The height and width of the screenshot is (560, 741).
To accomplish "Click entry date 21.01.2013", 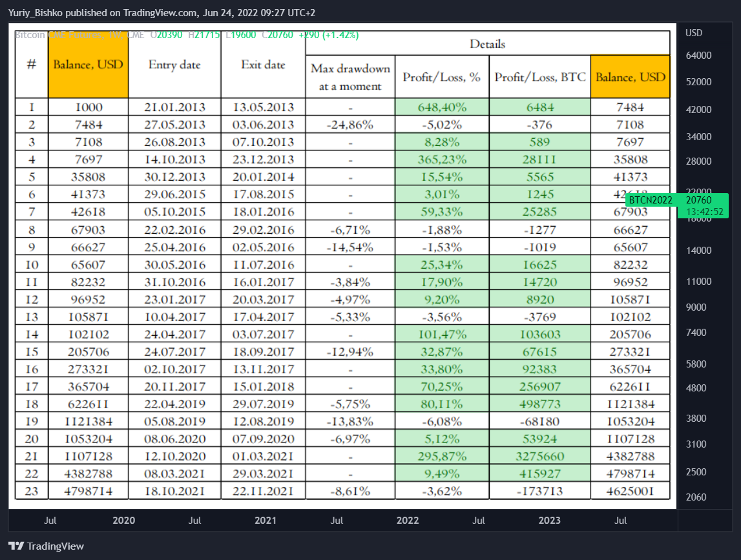I will (174, 107).
